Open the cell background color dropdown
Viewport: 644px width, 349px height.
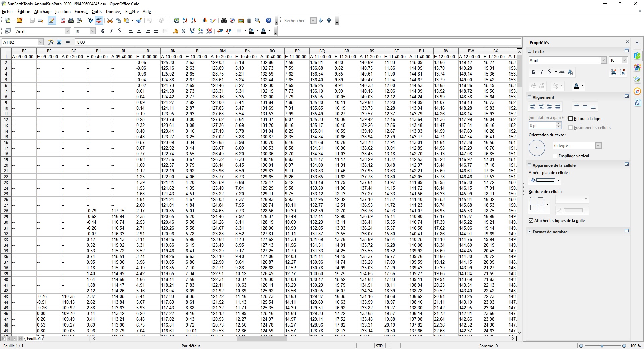tap(558, 180)
